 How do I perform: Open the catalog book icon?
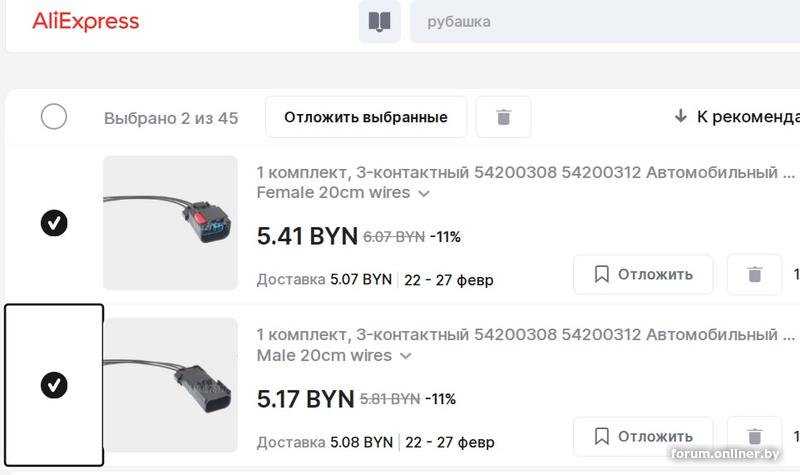tap(379, 21)
